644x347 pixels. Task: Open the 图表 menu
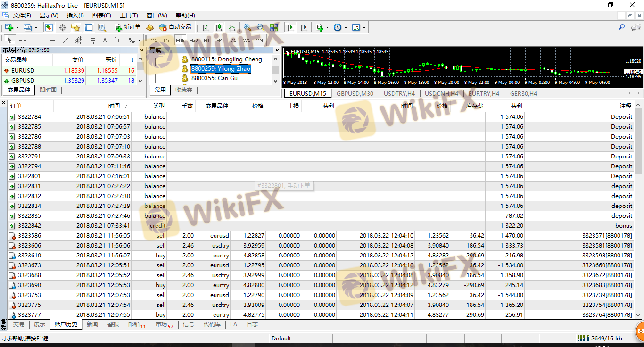point(101,16)
